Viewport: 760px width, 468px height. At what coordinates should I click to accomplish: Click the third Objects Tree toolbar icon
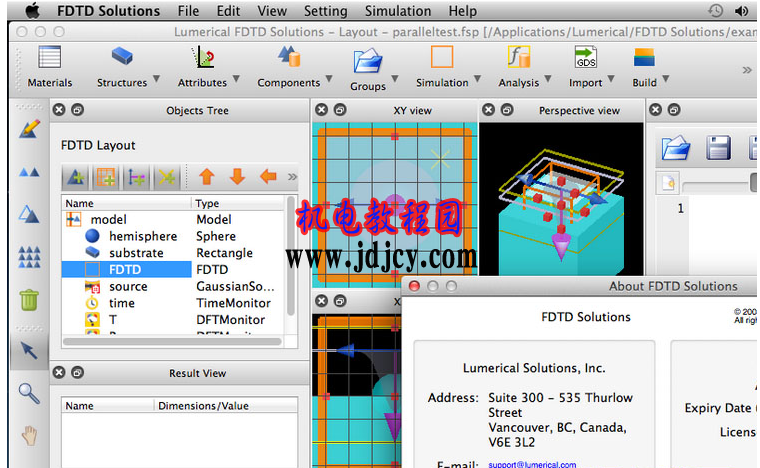tap(136, 177)
